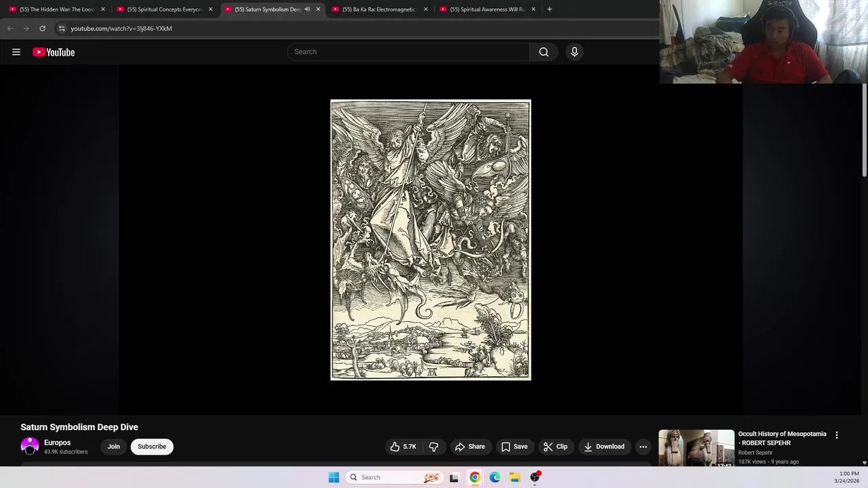
Task: Focus the YouTube search field
Action: pos(408,52)
